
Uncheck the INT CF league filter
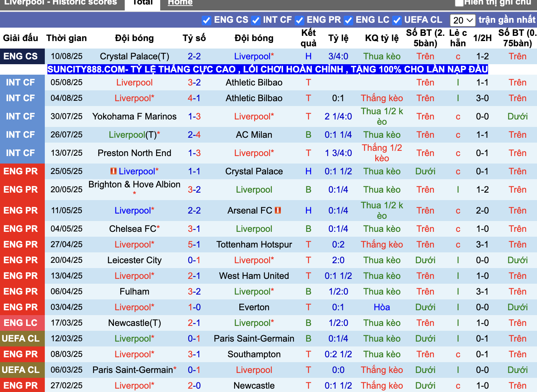pyautogui.click(x=255, y=20)
